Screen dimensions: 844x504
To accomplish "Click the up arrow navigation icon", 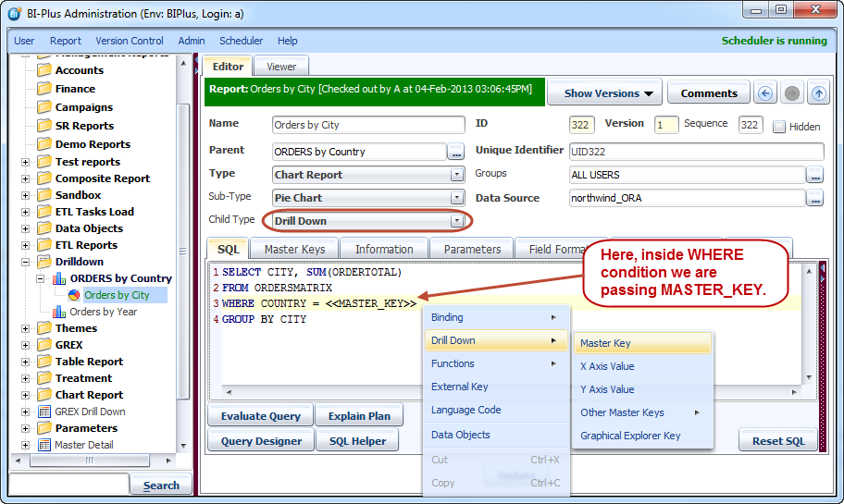I will pos(818,93).
